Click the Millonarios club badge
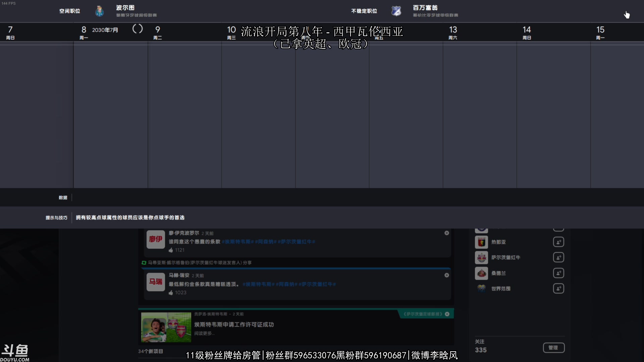644x362 pixels. click(396, 11)
